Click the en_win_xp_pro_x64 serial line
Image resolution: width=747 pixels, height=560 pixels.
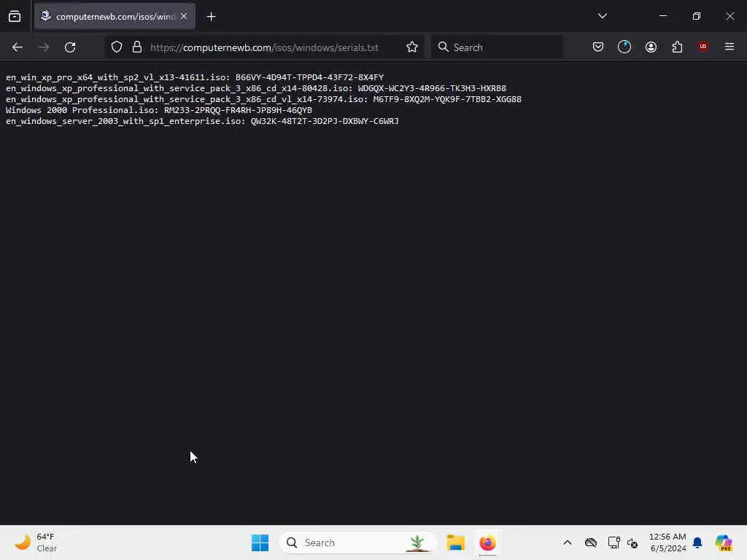click(x=195, y=77)
